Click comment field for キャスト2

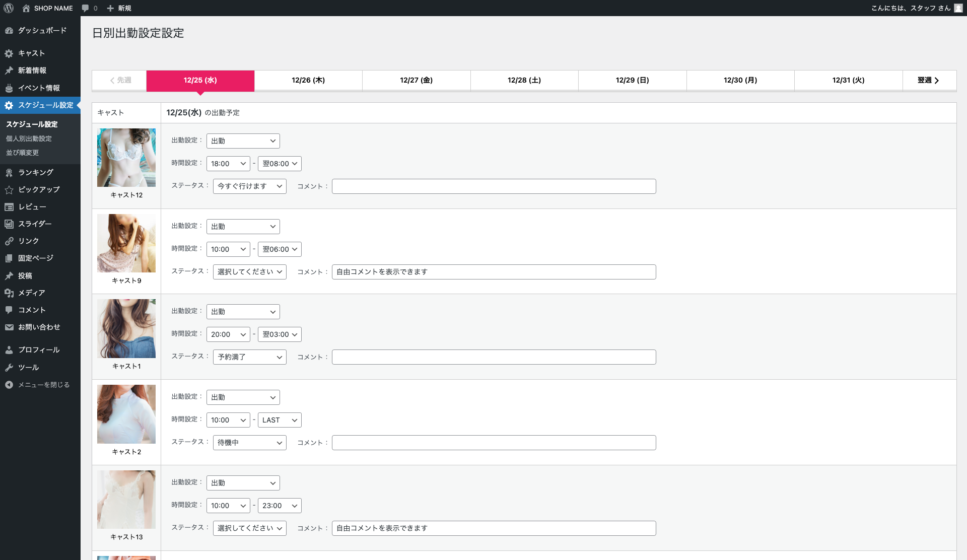(494, 443)
